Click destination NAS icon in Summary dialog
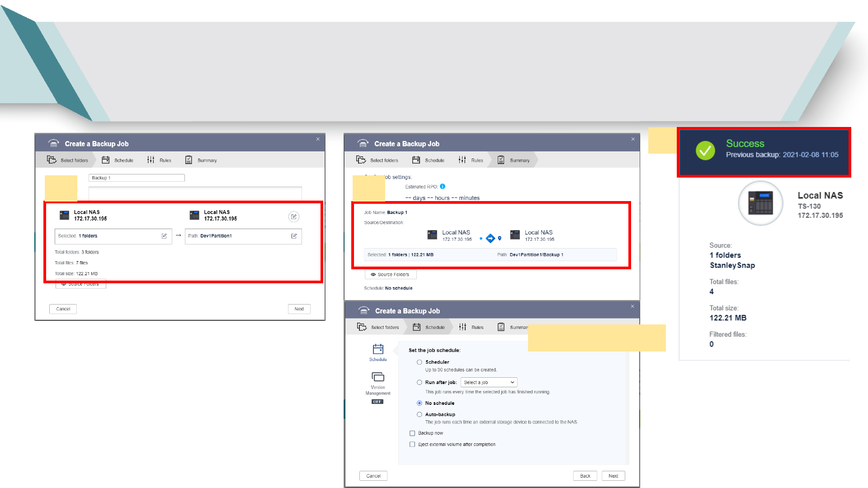Screen dimensions: 868x488 pos(515,235)
